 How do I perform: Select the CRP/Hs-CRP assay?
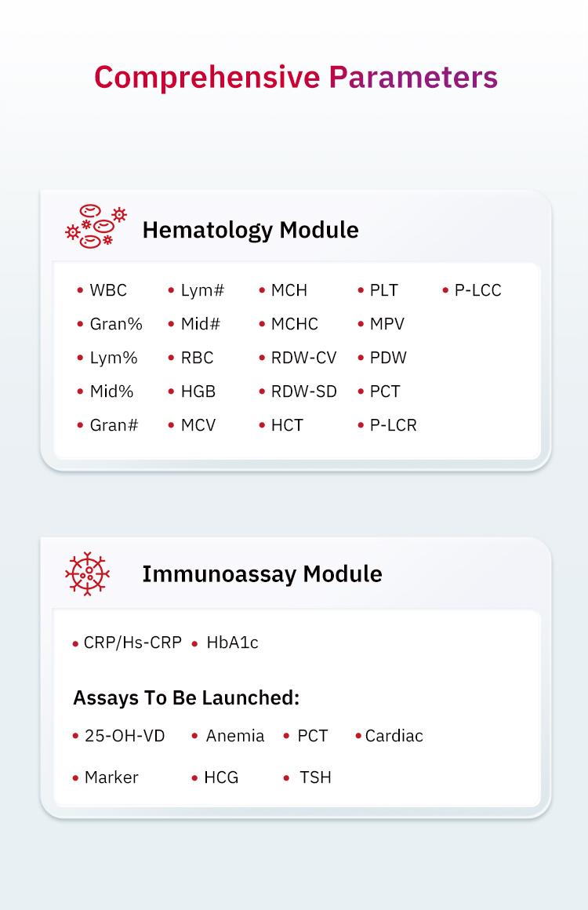pos(132,643)
